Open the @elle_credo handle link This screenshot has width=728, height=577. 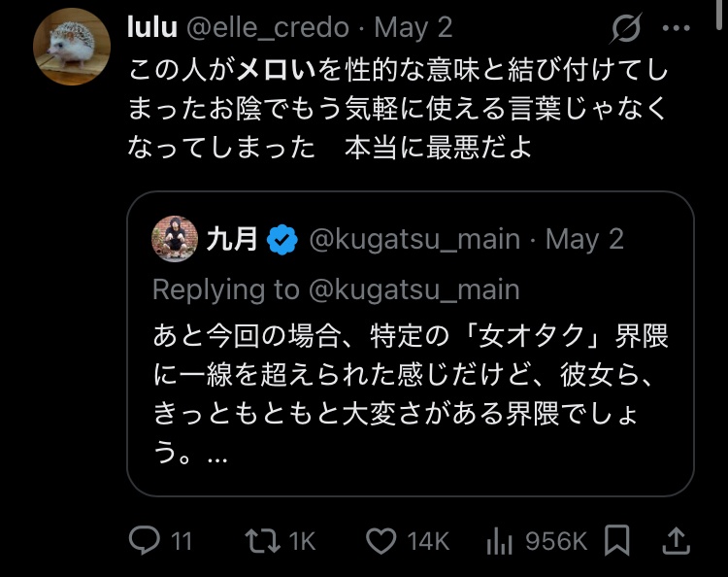point(269,28)
